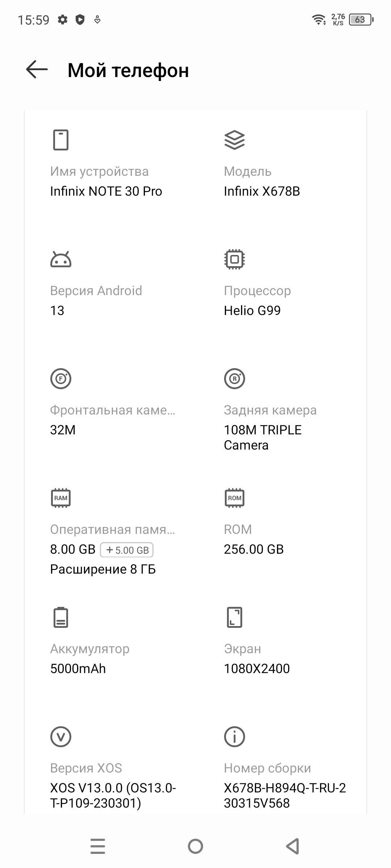Tap the front camera icon

tap(61, 379)
